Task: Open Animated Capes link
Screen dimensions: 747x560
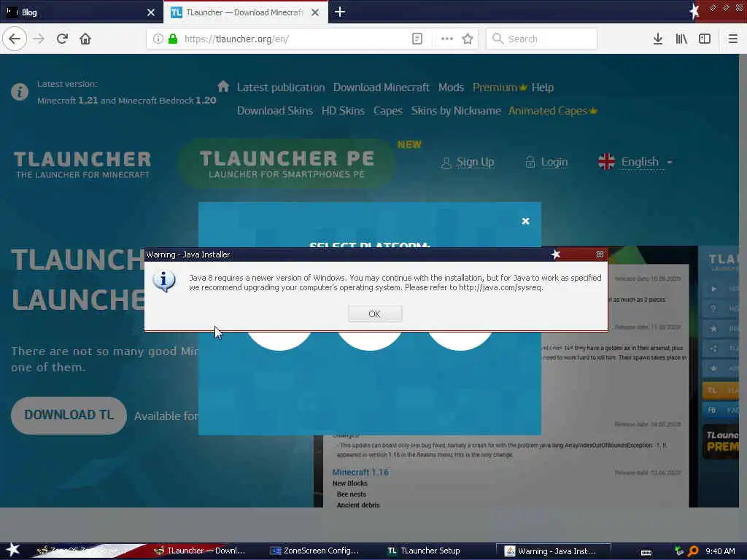Action: [x=553, y=111]
